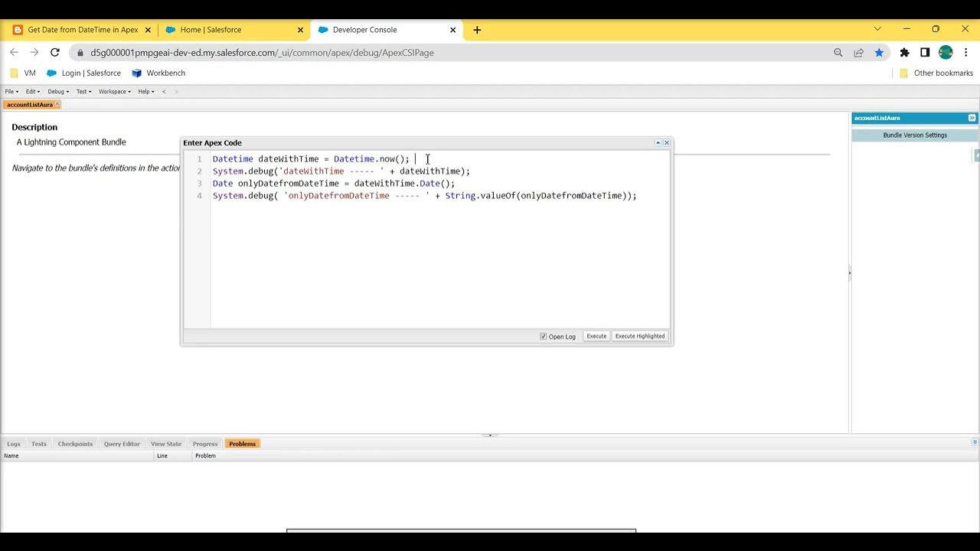980x551 pixels.
Task: Switch to the Checkpoints tab
Action: point(75,444)
